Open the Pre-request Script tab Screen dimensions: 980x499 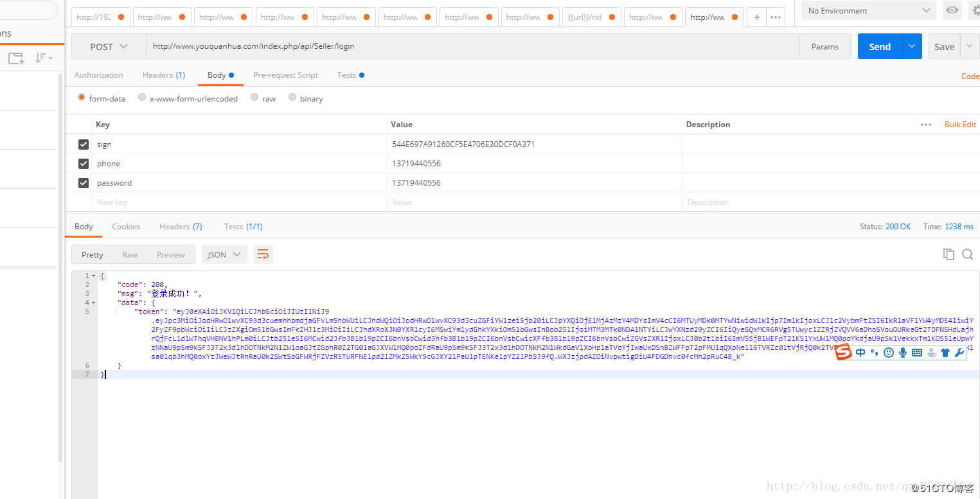point(286,75)
